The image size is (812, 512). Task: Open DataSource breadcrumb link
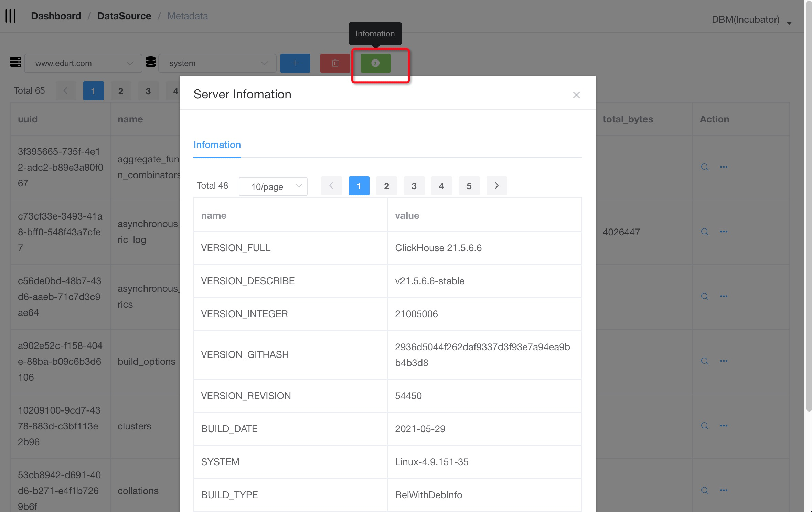[124, 16]
